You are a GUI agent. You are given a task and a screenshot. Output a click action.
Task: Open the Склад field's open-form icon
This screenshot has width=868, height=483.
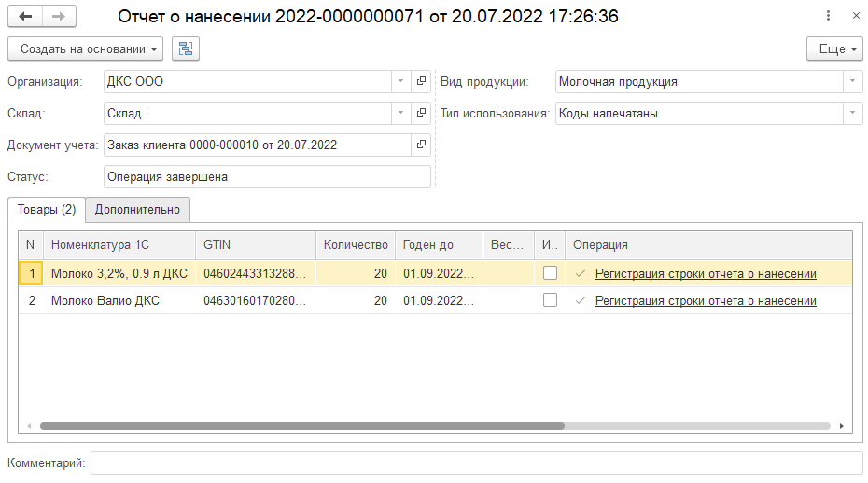(421, 113)
